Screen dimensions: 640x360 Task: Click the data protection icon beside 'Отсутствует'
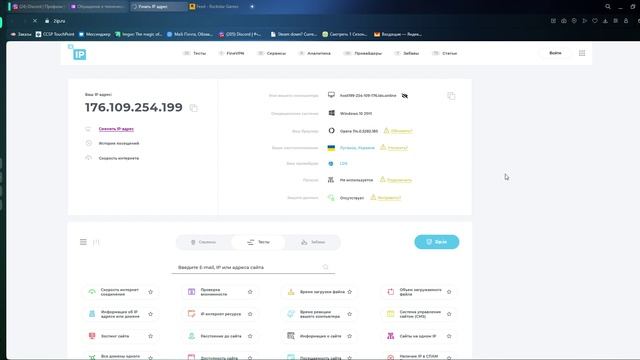331,198
